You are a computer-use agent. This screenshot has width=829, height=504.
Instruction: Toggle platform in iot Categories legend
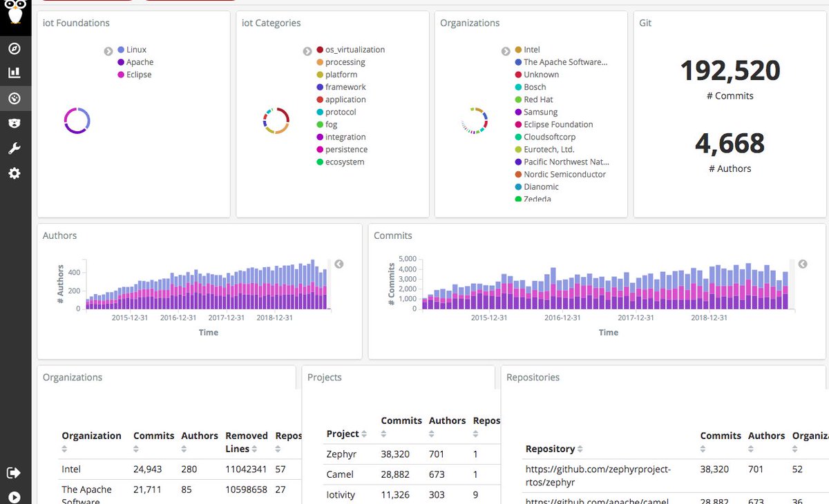336,75
